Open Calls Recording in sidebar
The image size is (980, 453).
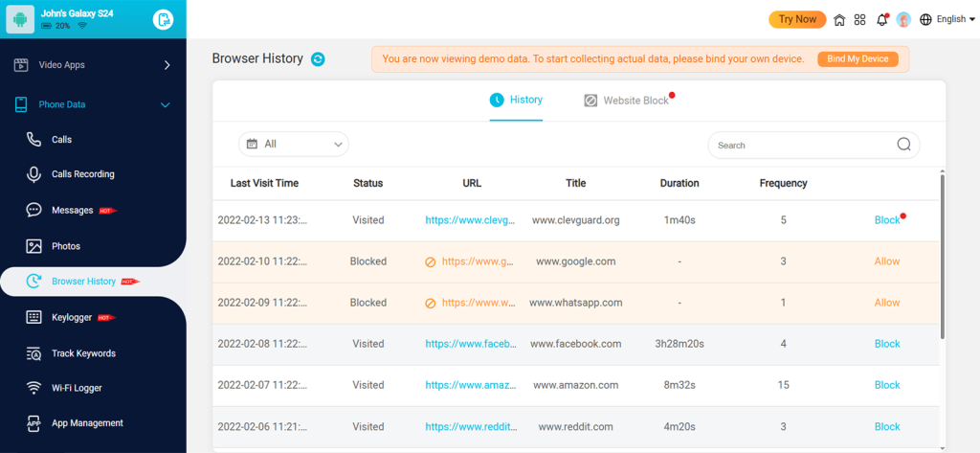pos(82,174)
